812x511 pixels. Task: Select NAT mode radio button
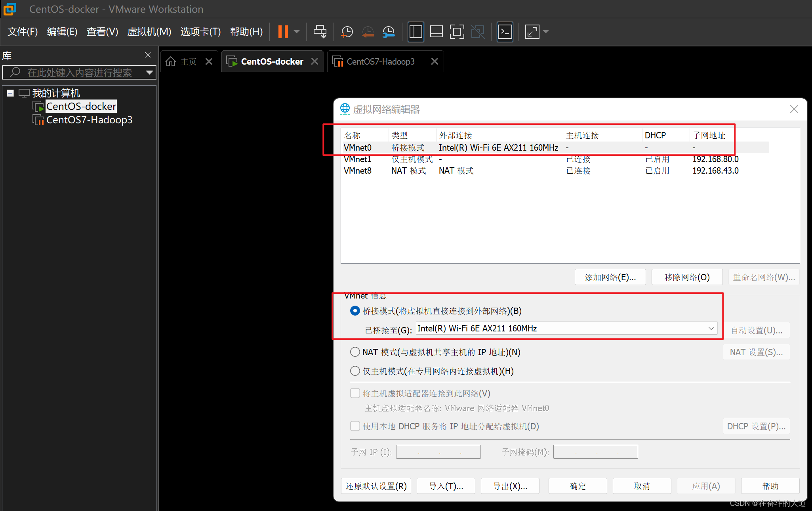355,352
